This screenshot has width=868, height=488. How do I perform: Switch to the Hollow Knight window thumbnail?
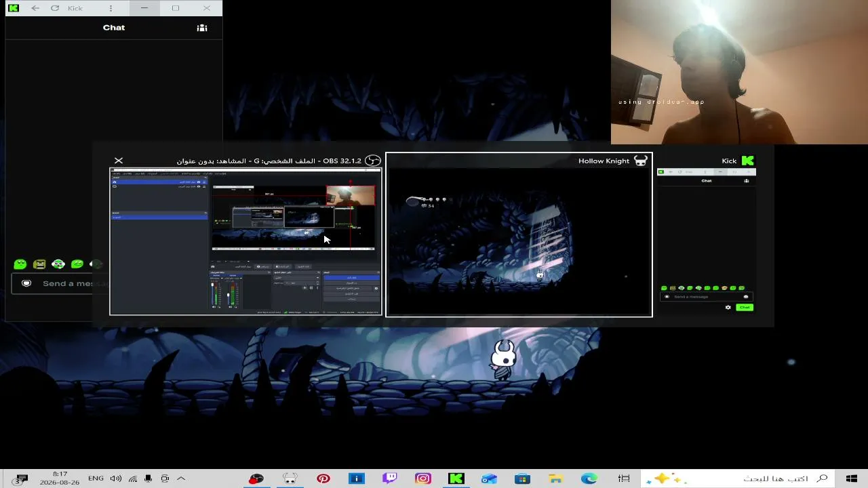coord(519,243)
